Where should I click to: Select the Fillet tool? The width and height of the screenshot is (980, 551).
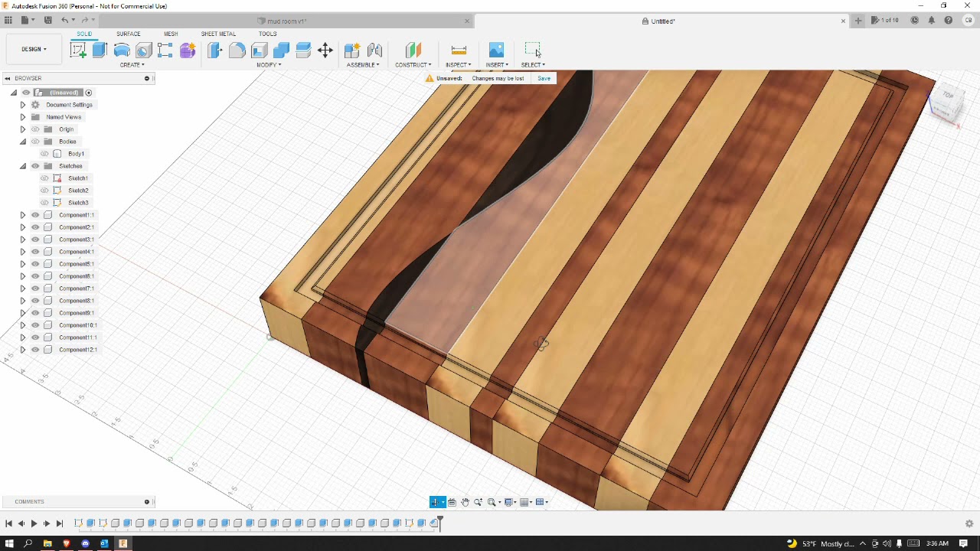(237, 51)
